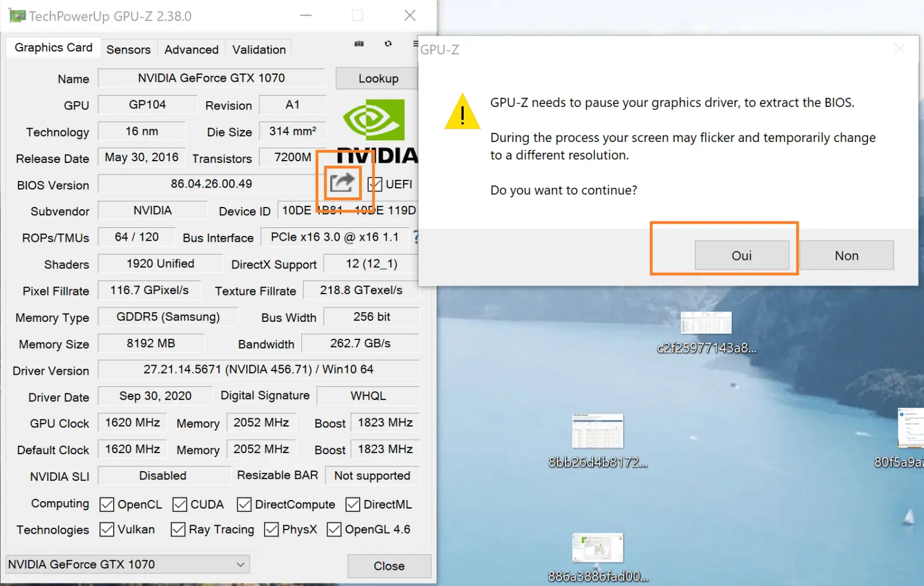Open the GPU-Z hamburger menu
The image size is (924, 586).
(x=416, y=43)
